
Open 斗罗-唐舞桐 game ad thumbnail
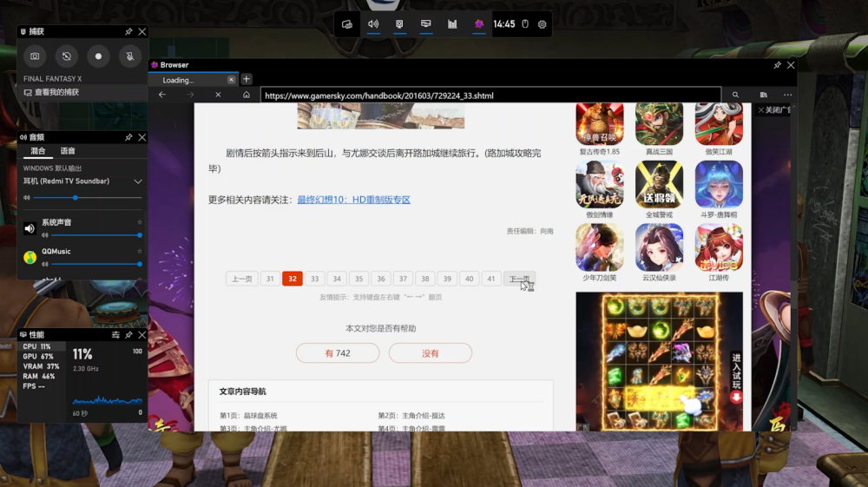(719, 184)
